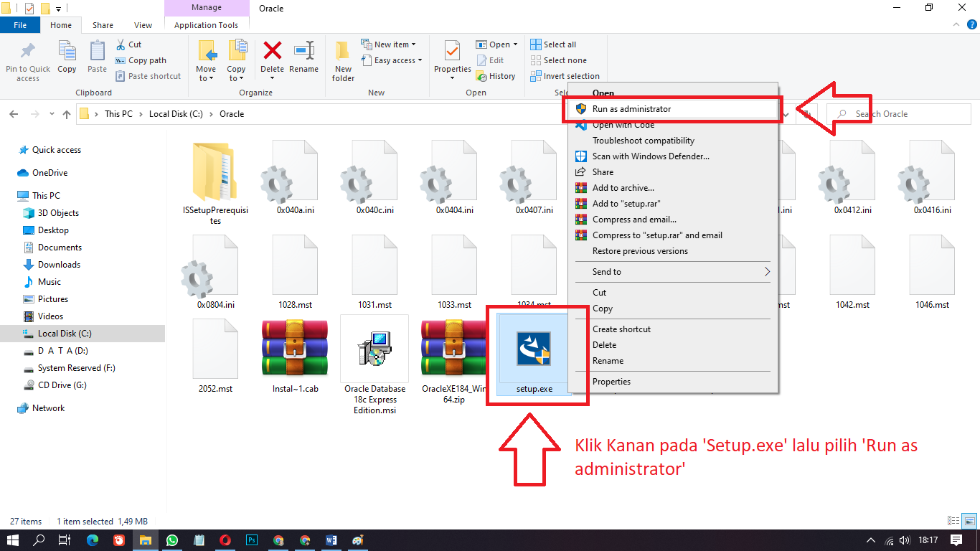Select the Oracle Database 18c Express Edition.msi file
This screenshot has width=980, height=551.
374,365
